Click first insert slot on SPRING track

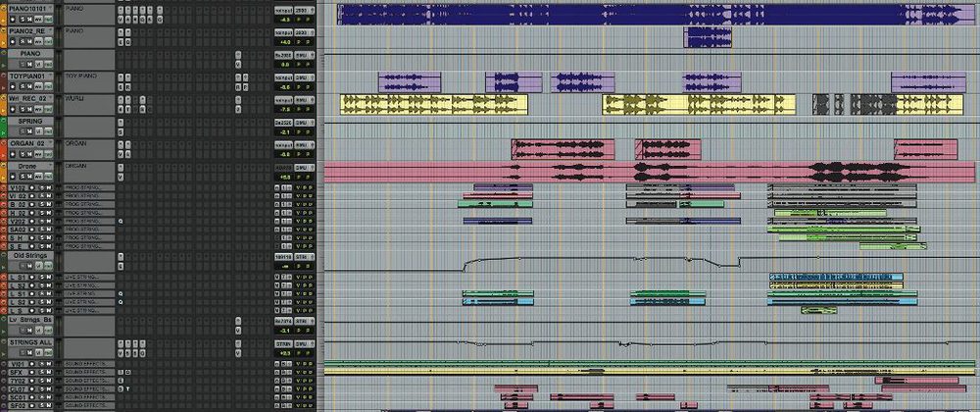pos(121,131)
